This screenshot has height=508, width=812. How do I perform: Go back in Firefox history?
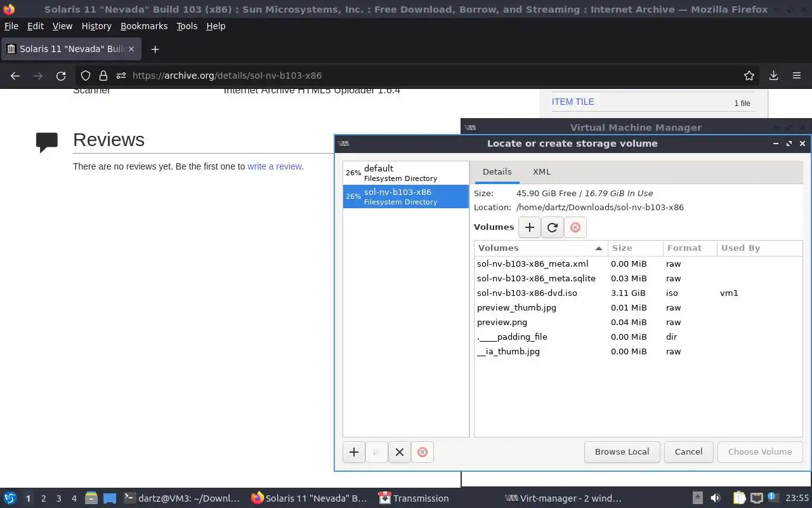15,76
